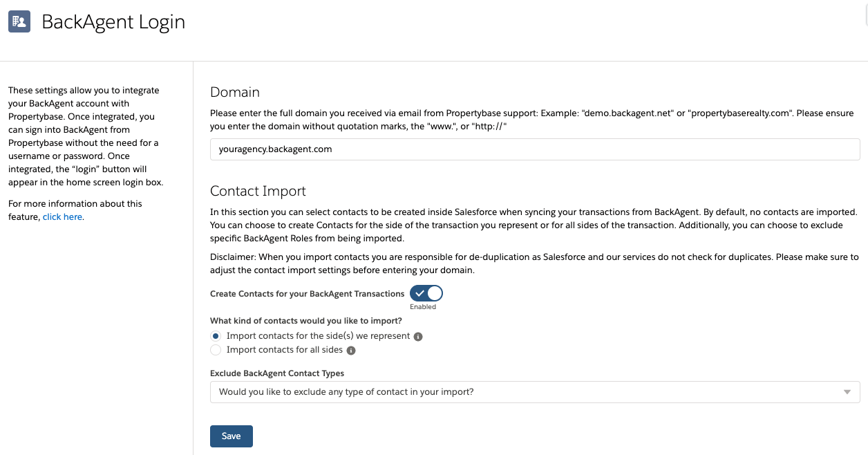Click Save to store BackAgent settings

231,436
